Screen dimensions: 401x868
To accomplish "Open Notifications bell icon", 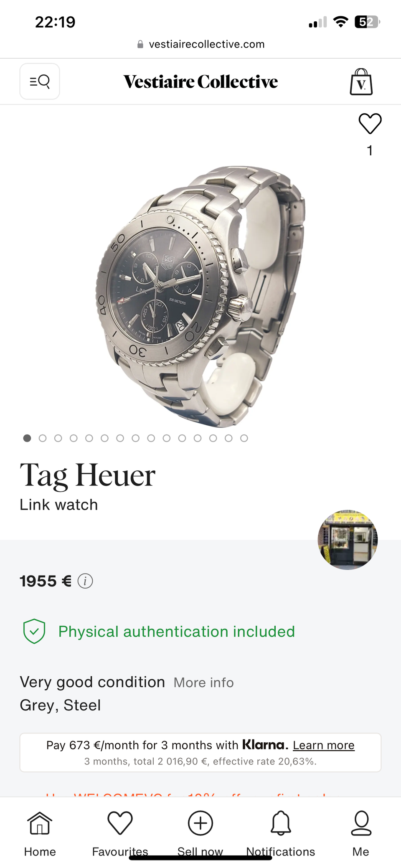I will point(281,823).
